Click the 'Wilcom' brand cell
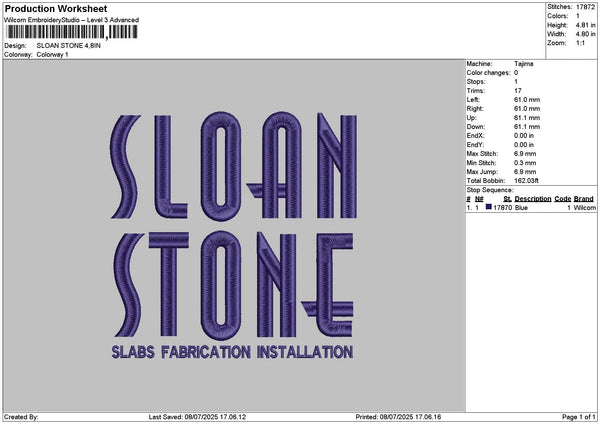Screen dimensions: 600x424 click(585, 207)
